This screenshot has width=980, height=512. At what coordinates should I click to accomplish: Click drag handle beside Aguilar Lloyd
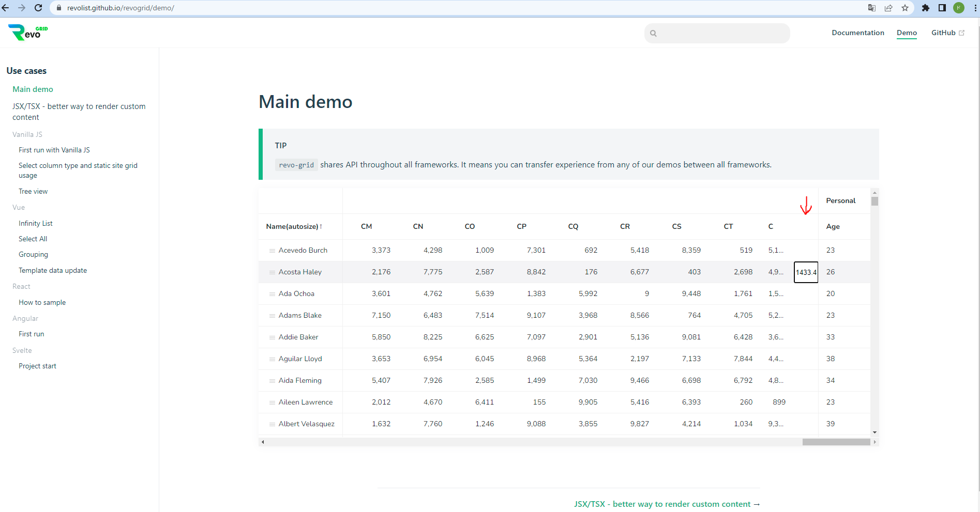272,359
